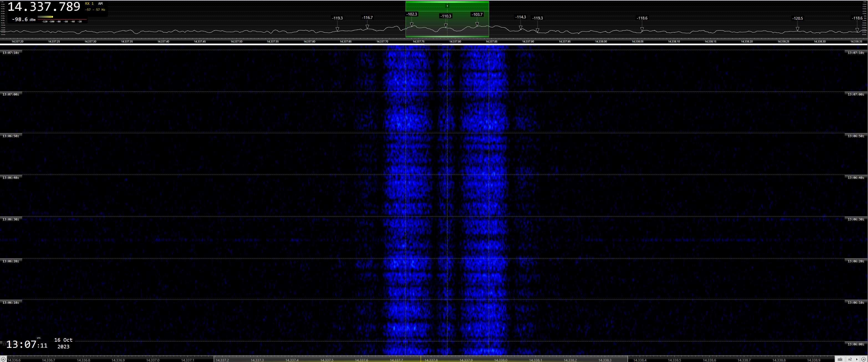Click the scroll-right double arrow button

864,359
